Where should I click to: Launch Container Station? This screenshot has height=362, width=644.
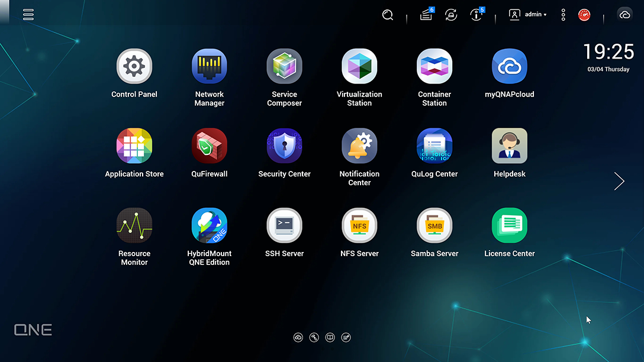pos(434,67)
